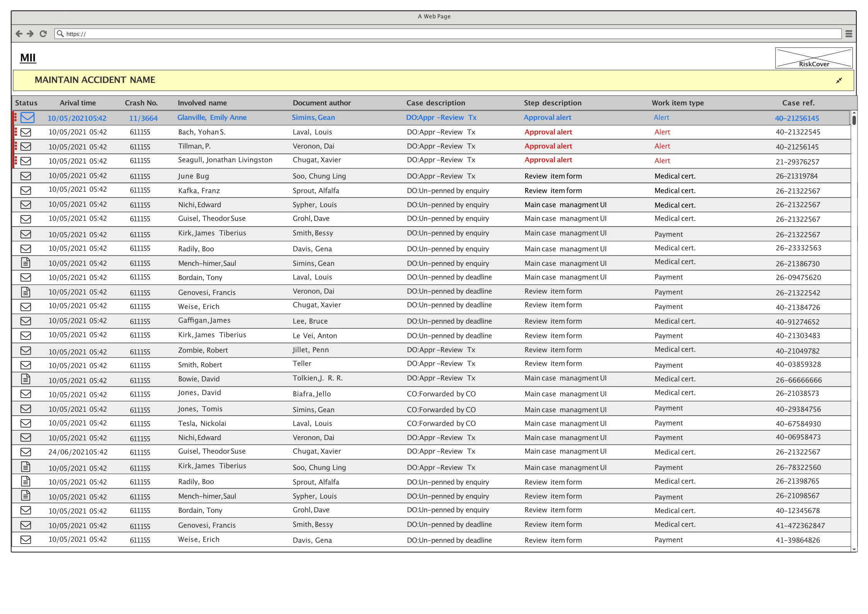Screen dimensions: 868x614
Task: Open the browser hamburger menu
Action: pyautogui.click(x=849, y=34)
